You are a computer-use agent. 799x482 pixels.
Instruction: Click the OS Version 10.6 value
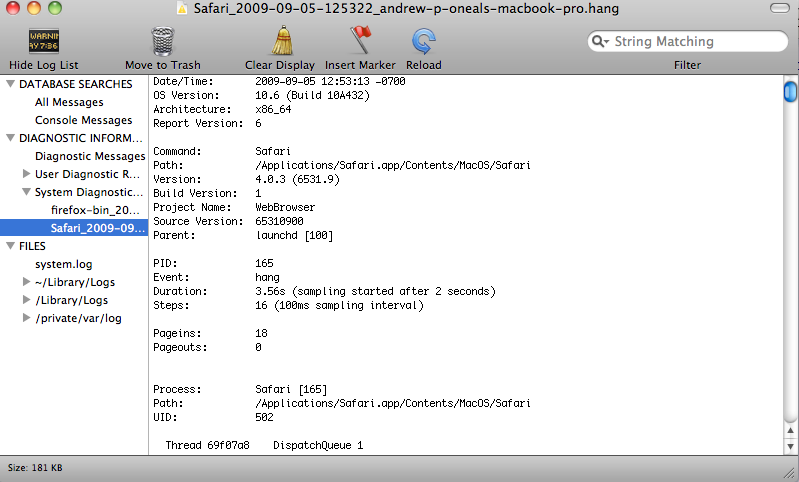[312, 95]
